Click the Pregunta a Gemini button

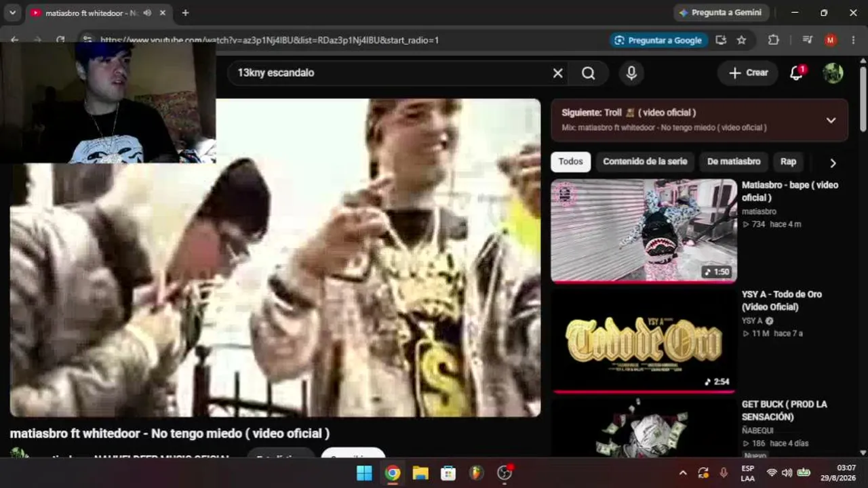(721, 13)
